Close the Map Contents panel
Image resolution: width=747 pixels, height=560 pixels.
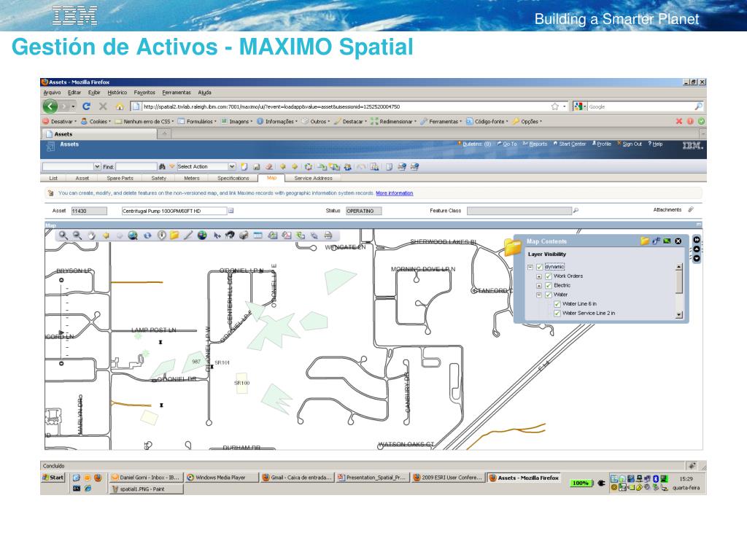point(678,241)
